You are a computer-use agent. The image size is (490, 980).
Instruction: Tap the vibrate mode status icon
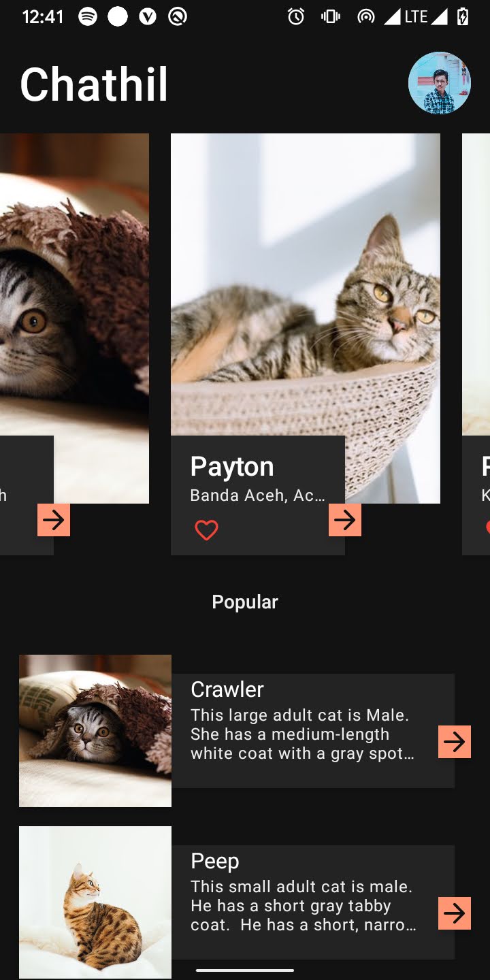coord(331,17)
